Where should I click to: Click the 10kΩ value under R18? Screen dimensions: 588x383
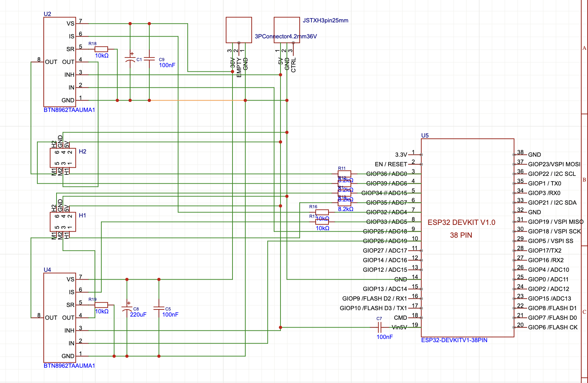(x=102, y=55)
